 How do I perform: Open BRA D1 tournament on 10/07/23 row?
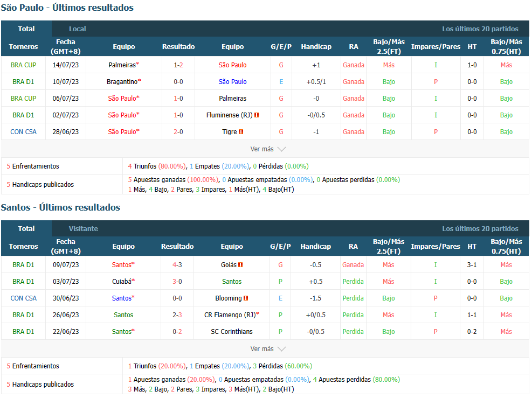pyautogui.click(x=23, y=82)
